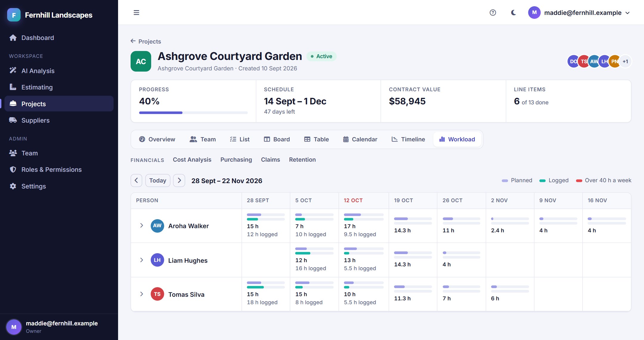Screen dimensions: 644x340
Task: Open Dashboard from the sidebar
Action: click(59, 38)
